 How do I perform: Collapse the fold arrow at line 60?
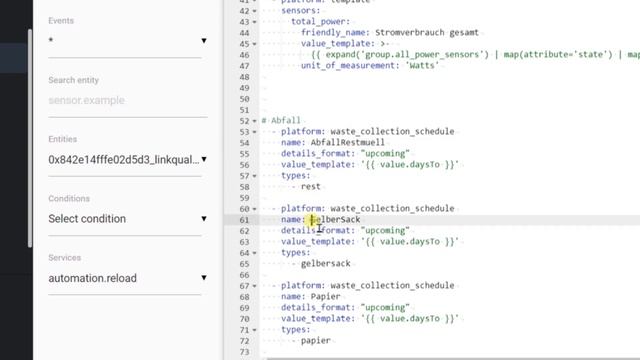click(255, 209)
